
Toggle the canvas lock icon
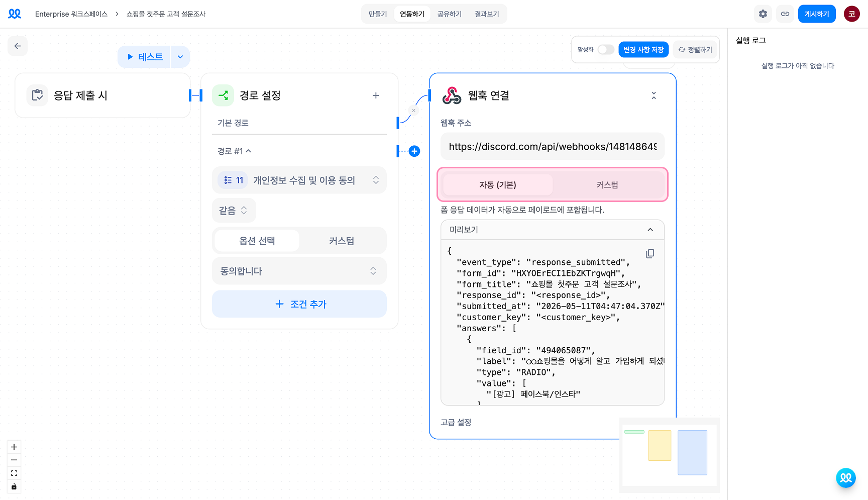tap(14, 486)
